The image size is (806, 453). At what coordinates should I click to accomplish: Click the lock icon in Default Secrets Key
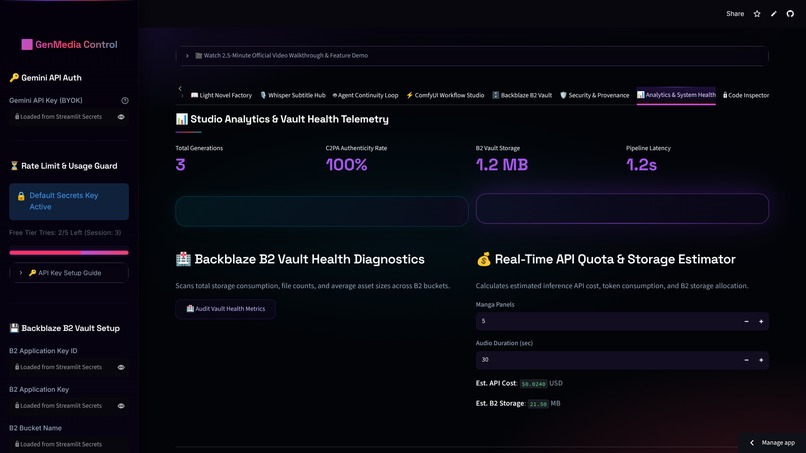click(21, 196)
